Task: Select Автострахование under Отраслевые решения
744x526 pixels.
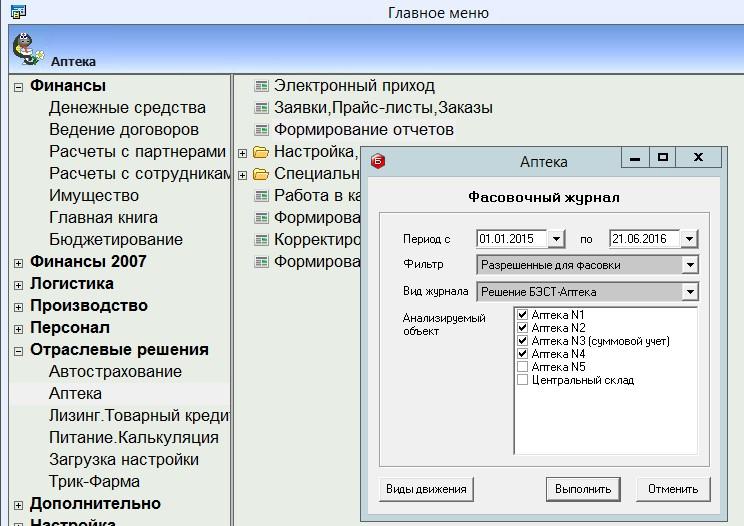Action: pos(115,371)
